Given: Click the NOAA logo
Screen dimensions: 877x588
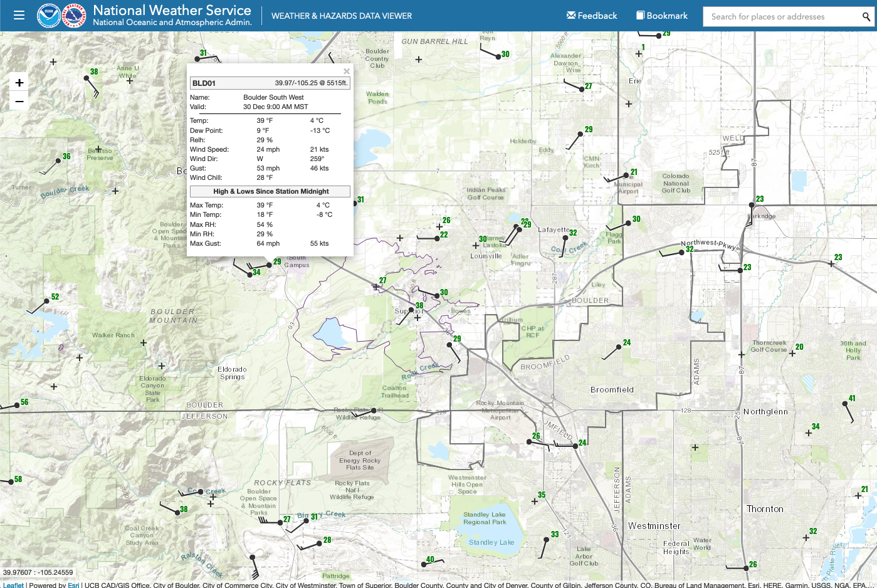Looking at the screenshot, I should click(x=49, y=16).
